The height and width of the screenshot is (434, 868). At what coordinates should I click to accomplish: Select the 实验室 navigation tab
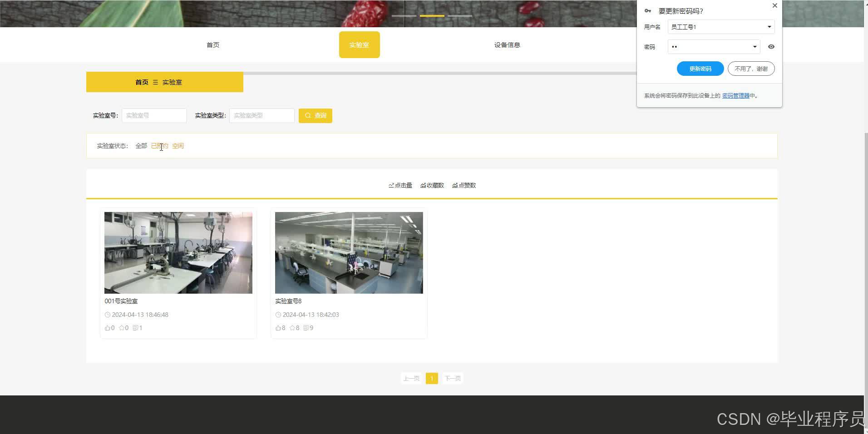(x=359, y=45)
